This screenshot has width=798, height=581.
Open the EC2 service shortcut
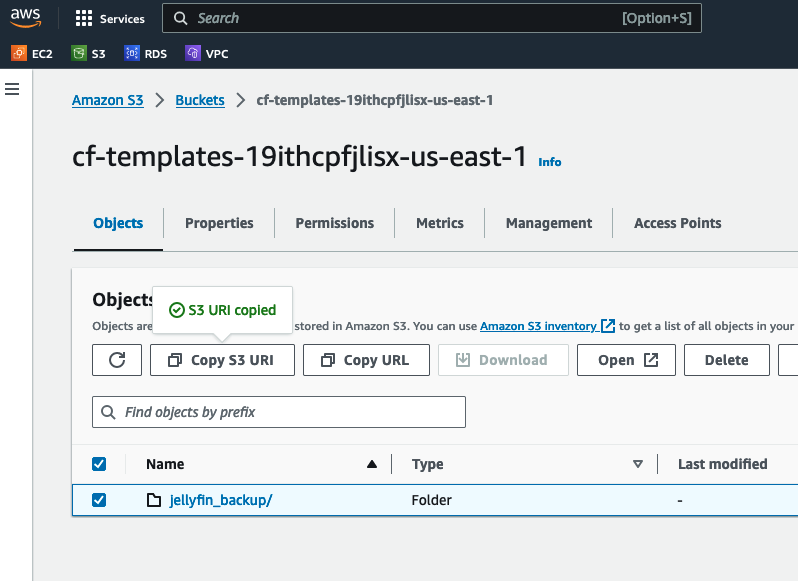click(32, 53)
